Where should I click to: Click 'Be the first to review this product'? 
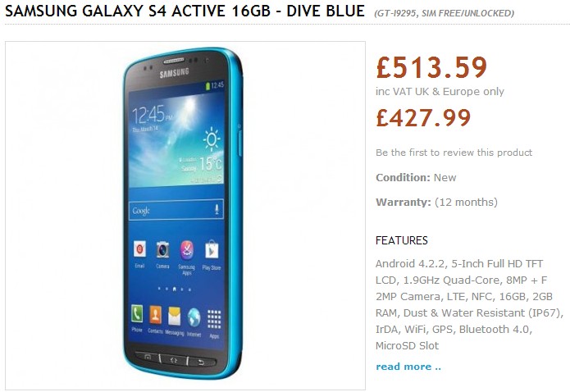coord(454,153)
